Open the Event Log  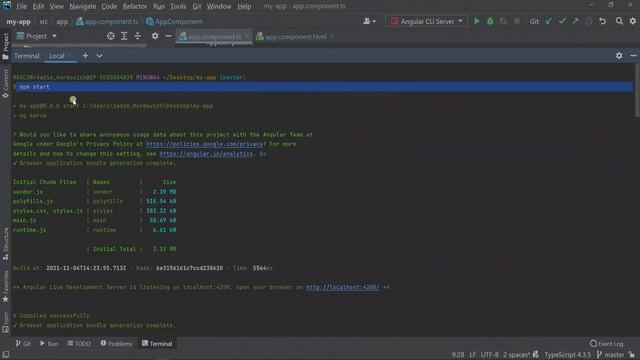[607, 344]
